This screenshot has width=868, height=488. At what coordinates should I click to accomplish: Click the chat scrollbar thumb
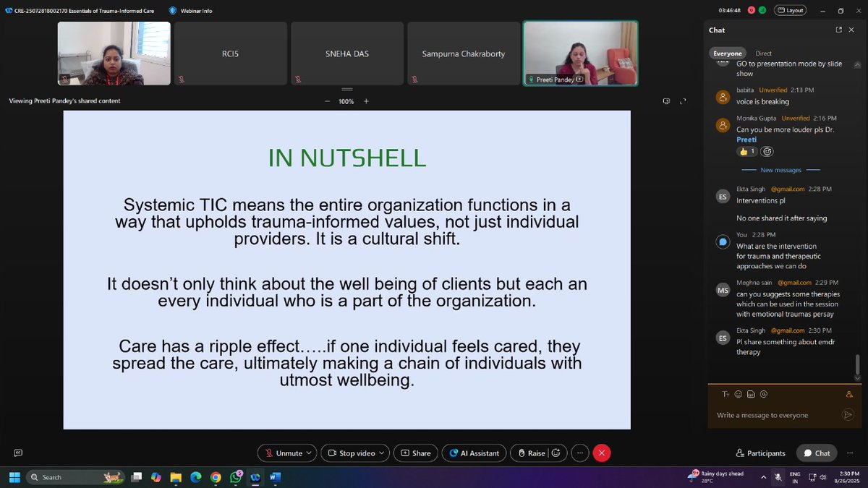[857, 364]
